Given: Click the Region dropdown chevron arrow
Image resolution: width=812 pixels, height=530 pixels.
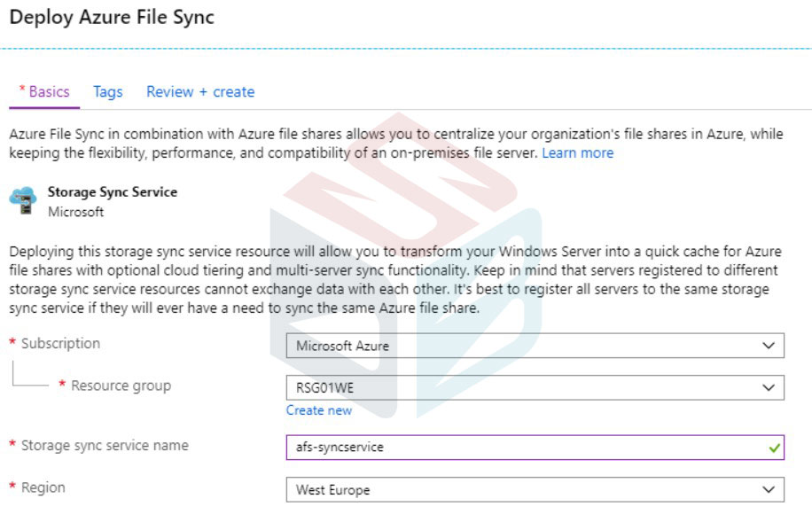Looking at the screenshot, I should coord(769,489).
